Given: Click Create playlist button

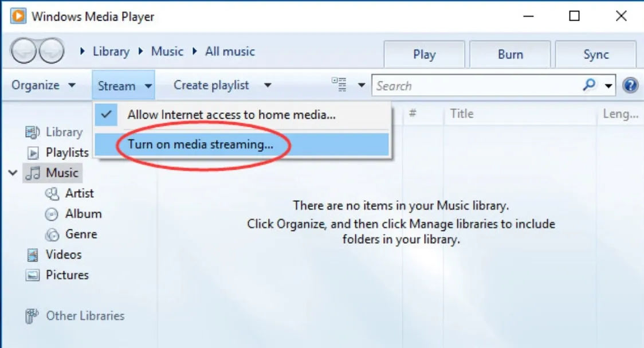Looking at the screenshot, I should 211,85.
